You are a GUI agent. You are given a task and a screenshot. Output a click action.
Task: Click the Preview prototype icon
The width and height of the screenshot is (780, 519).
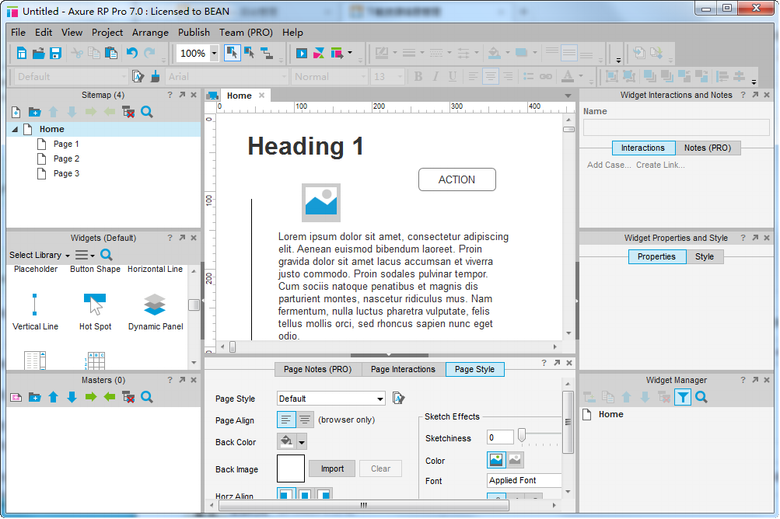coord(301,53)
